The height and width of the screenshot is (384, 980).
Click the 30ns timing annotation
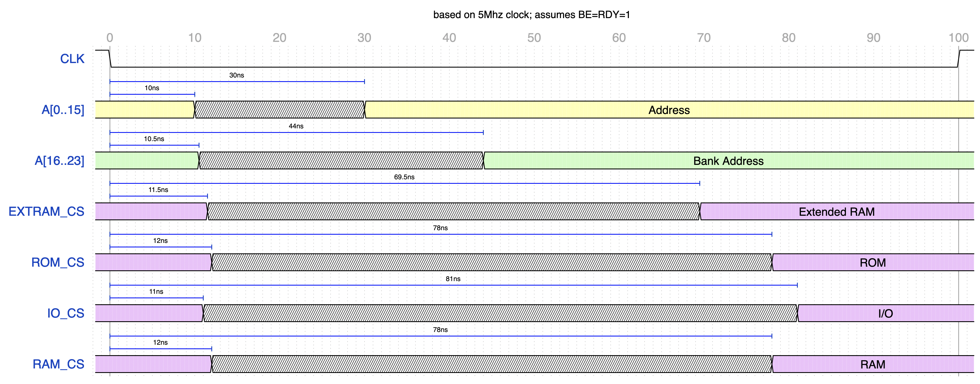pos(237,75)
